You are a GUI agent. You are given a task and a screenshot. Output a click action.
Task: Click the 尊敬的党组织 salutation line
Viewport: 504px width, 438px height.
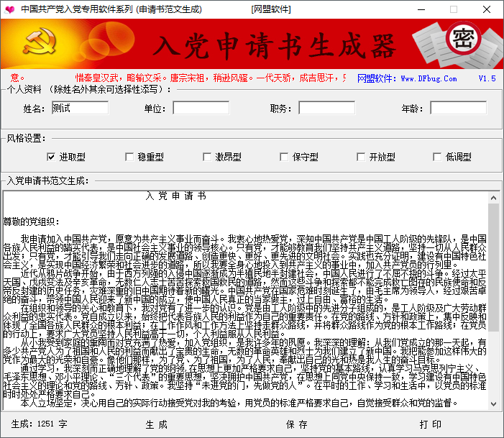pyautogui.click(x=31, y=222)
